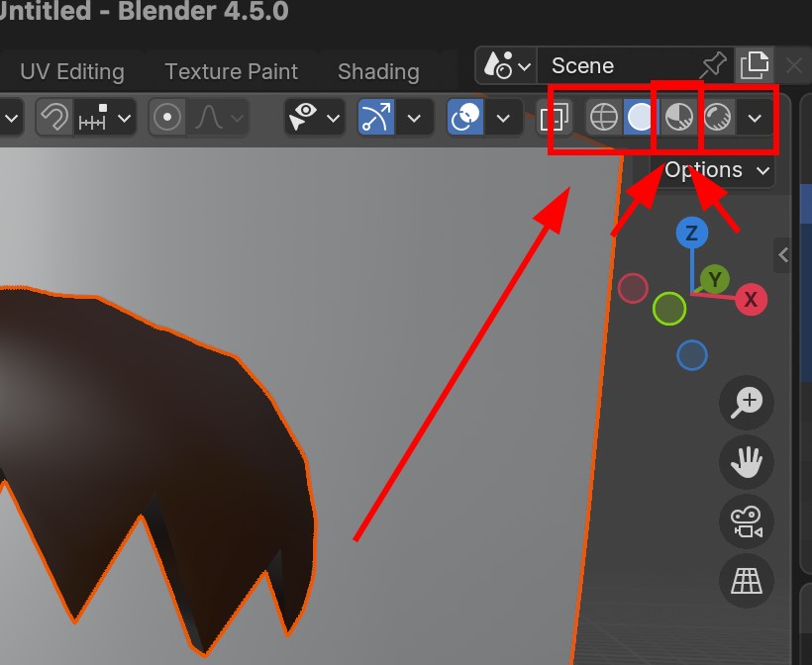This screenshot has height=665, width=812.
Task: Toggle X-Ray display button
Action: (557, 118)
